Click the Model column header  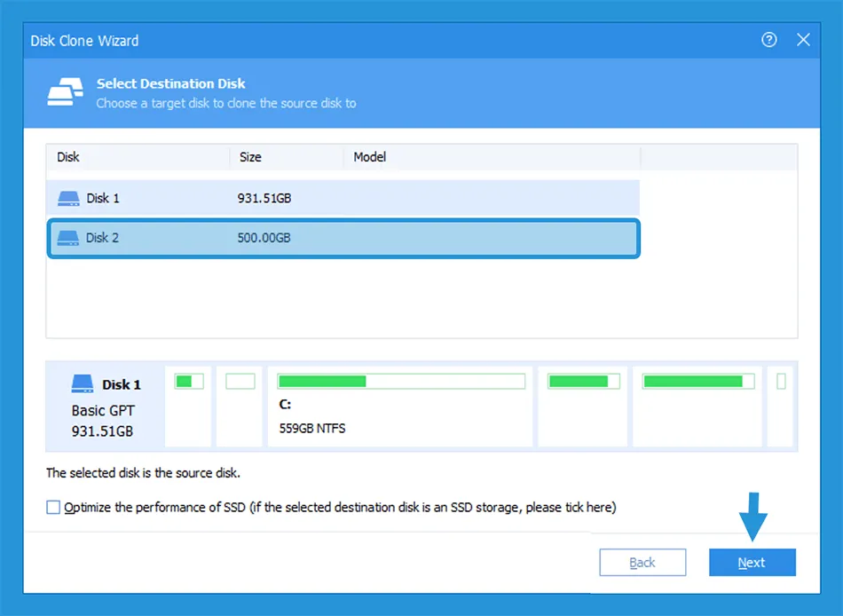coord(491,157)
